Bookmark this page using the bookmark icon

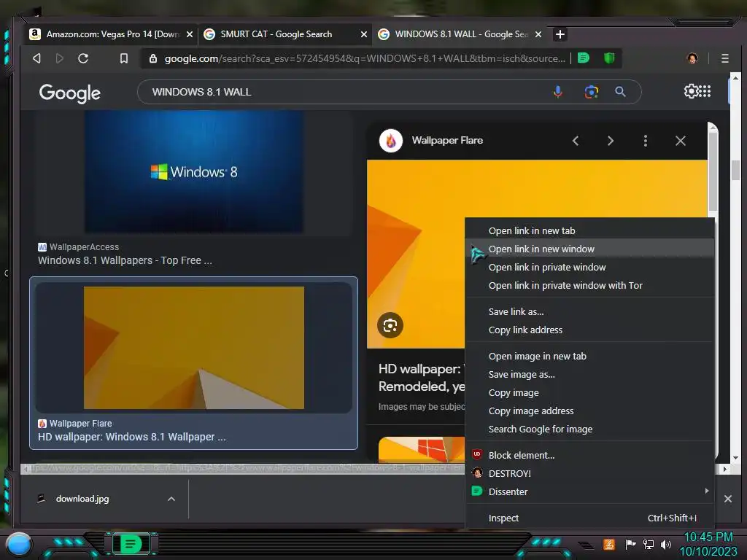point(124,58)
